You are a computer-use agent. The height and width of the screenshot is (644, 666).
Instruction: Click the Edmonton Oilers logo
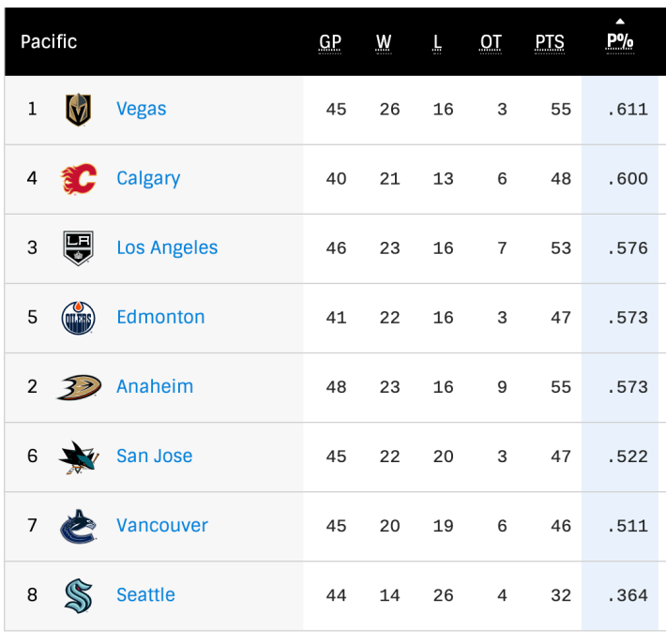pyautogui.click(x=78, y=318)
